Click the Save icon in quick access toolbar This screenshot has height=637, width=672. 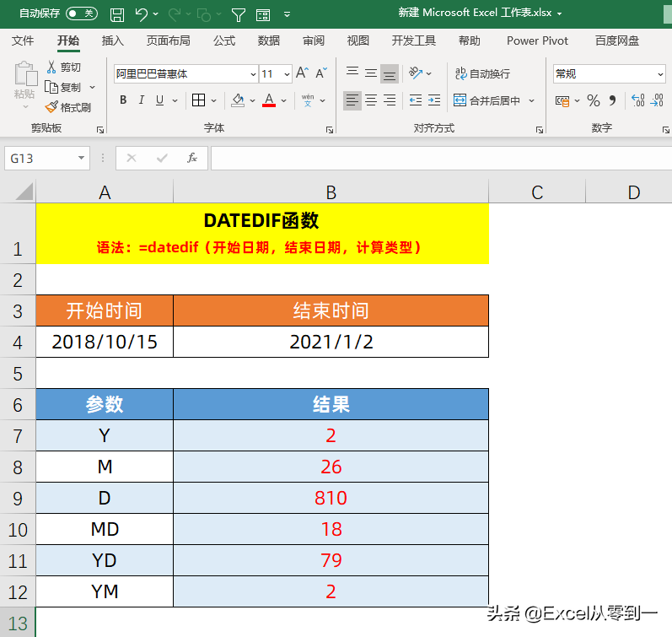coord(117,15)
